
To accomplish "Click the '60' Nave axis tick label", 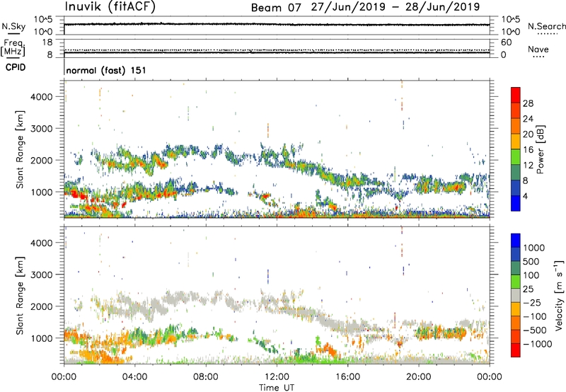I will 507,42.
